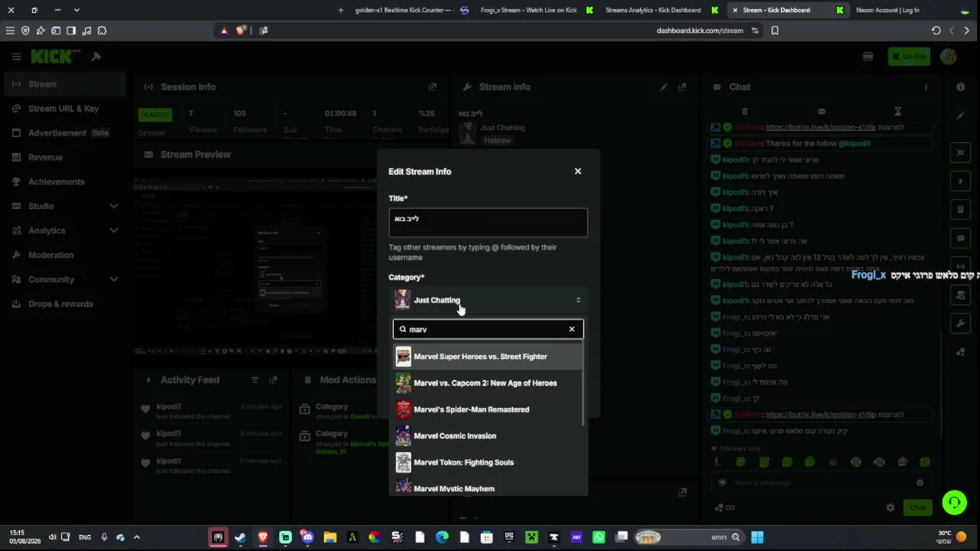Open Steam from the taskbar
Viewport: 980px width, 551px height.
tap(240, 537)
